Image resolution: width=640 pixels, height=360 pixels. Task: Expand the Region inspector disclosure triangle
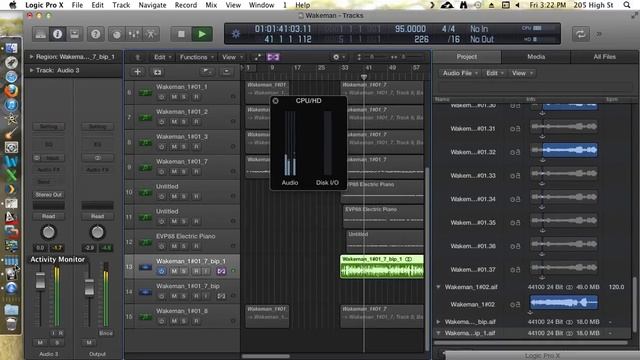click(x=31, y=57)
